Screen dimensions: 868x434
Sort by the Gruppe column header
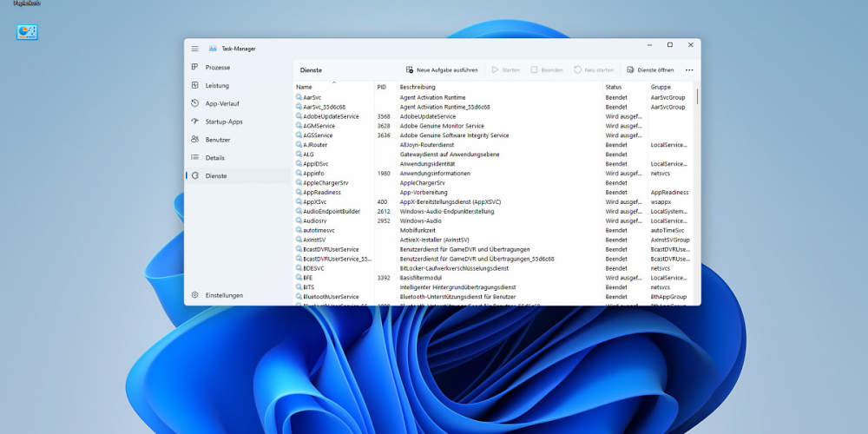(670, 87)
